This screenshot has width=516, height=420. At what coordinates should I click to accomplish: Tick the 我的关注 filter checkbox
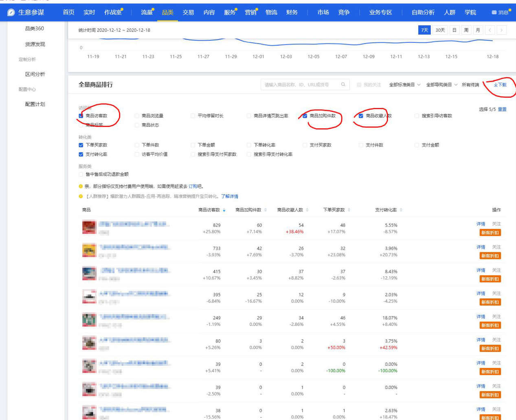coord(359,85)
